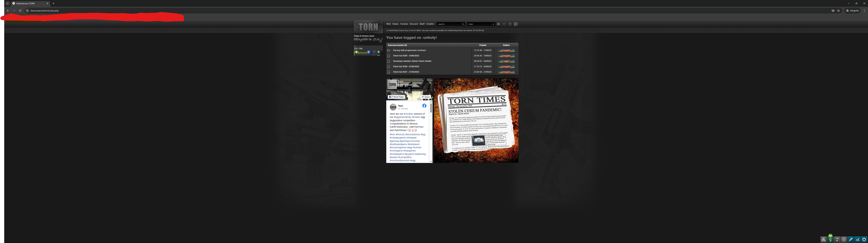The image size is (868, 243).
Task: Expand the browser tab search dropdown
Action: point(7,3)
